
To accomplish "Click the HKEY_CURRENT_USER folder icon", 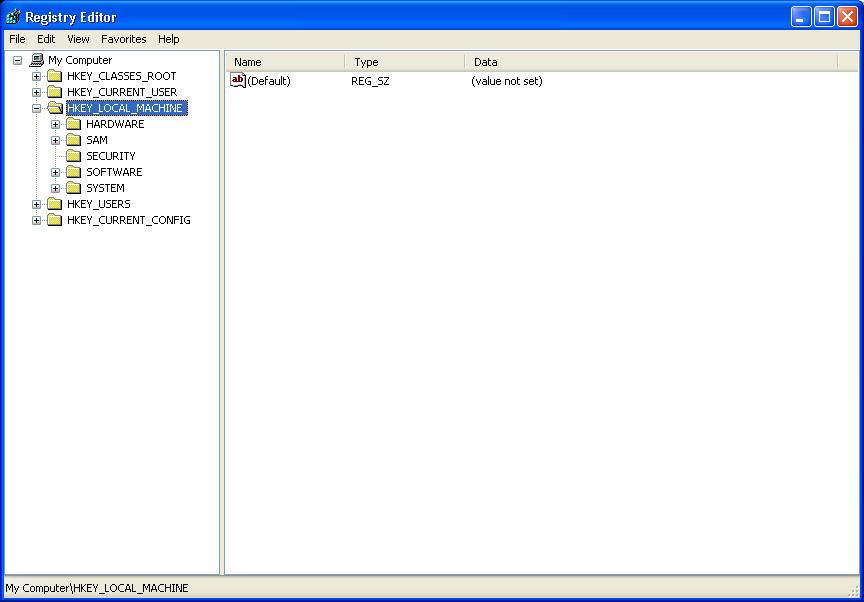I will (55, 92).
